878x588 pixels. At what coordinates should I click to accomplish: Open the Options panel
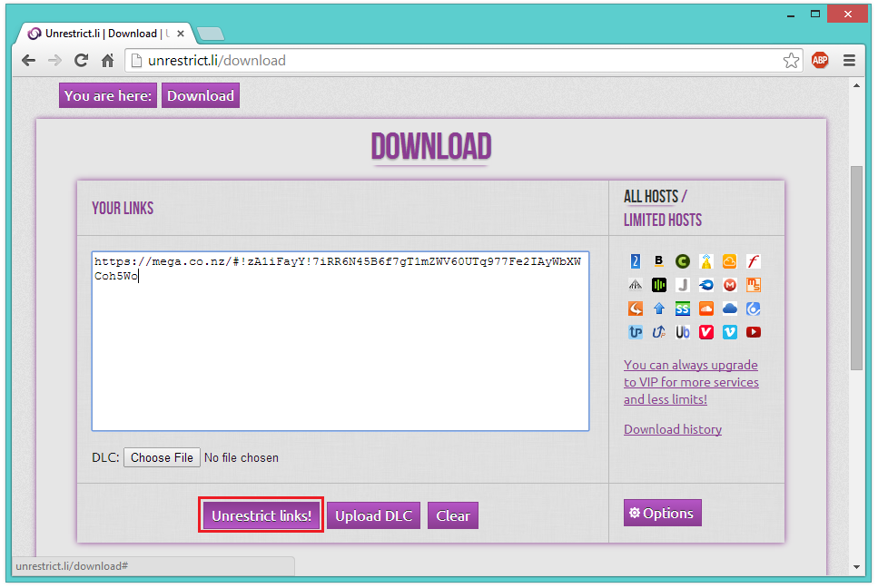point(662,512)
